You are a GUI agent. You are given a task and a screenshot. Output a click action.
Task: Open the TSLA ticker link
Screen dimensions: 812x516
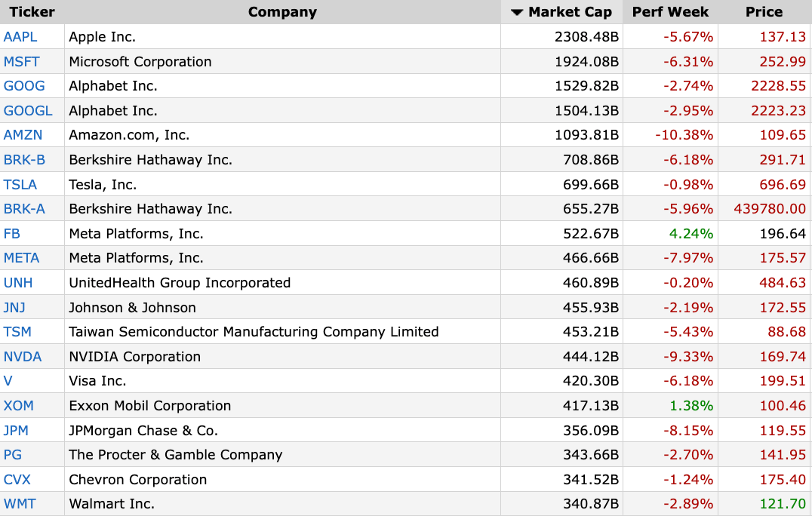point(20,185)
